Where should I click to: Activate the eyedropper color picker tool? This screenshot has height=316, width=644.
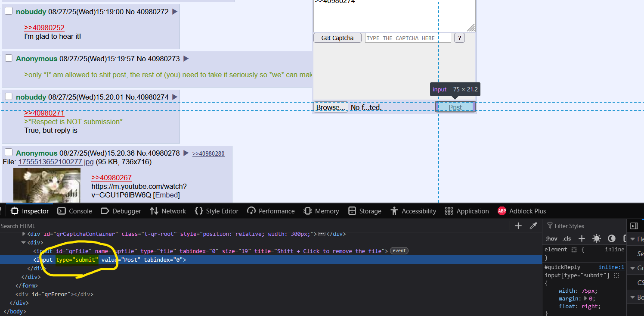point(533,226)
